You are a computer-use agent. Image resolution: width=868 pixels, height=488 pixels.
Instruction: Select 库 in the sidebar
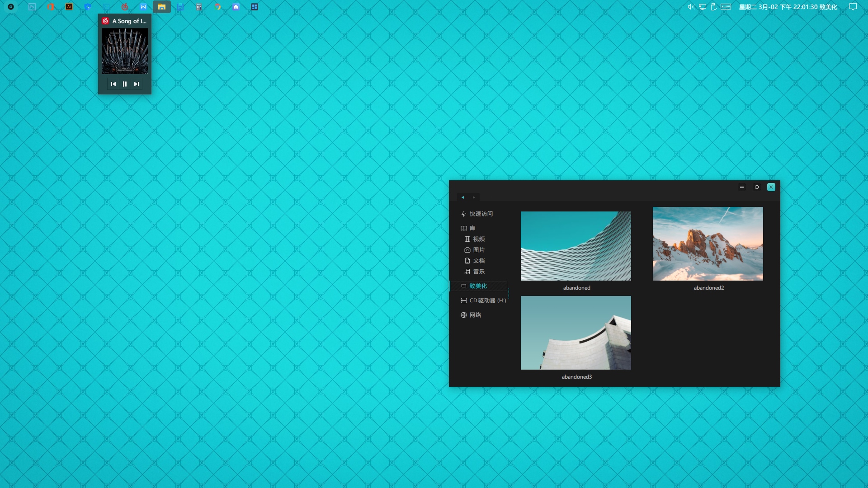pyautogui.click(x=468, y=228)
